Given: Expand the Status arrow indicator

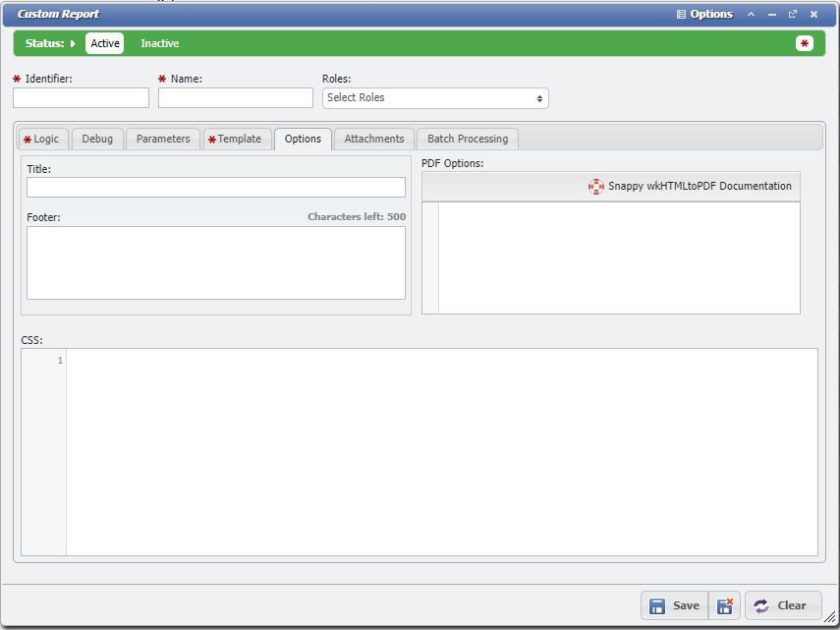Looking at the screenshot, I should click(73, 43).
